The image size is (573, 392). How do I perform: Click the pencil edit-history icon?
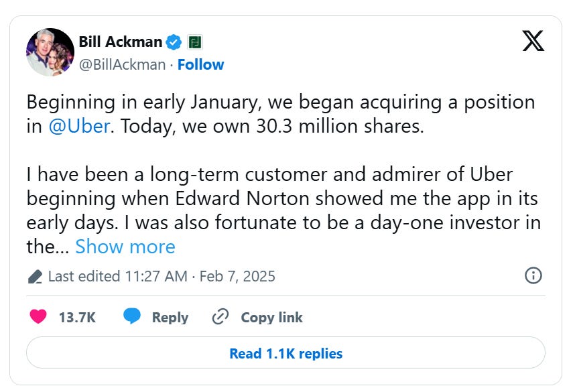point(36,276)
